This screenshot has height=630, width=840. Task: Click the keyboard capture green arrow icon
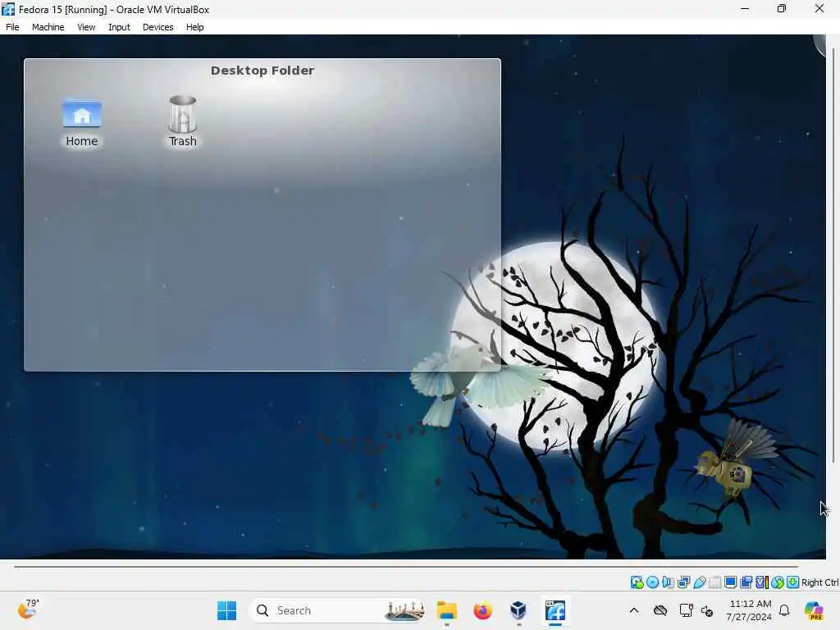pyautogui.click(x=793, y=582)
